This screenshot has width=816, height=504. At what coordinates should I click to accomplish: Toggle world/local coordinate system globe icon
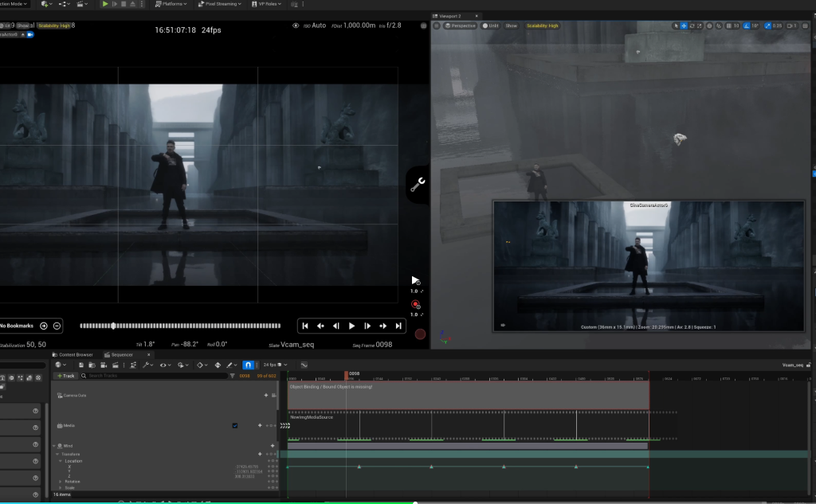(709, 25)
